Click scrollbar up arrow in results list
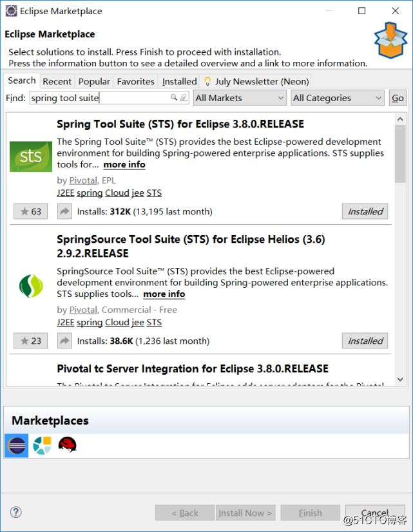 [400, 119]
